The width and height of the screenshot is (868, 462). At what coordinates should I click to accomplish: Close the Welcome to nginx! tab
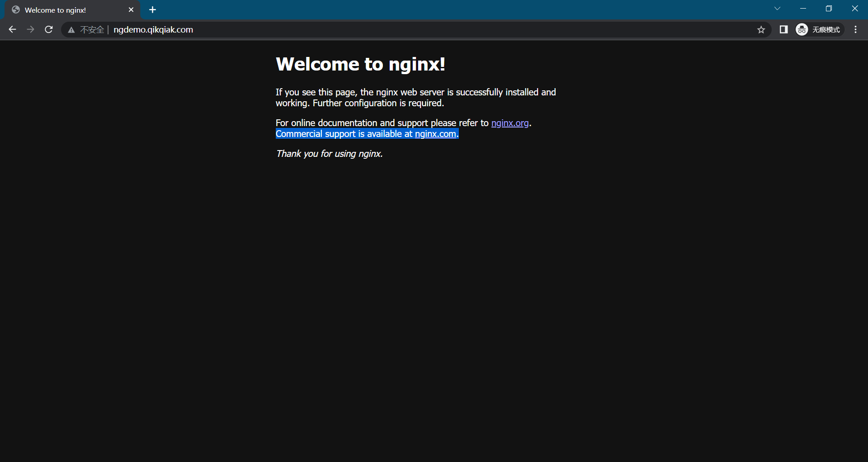(x=131, y=10)
